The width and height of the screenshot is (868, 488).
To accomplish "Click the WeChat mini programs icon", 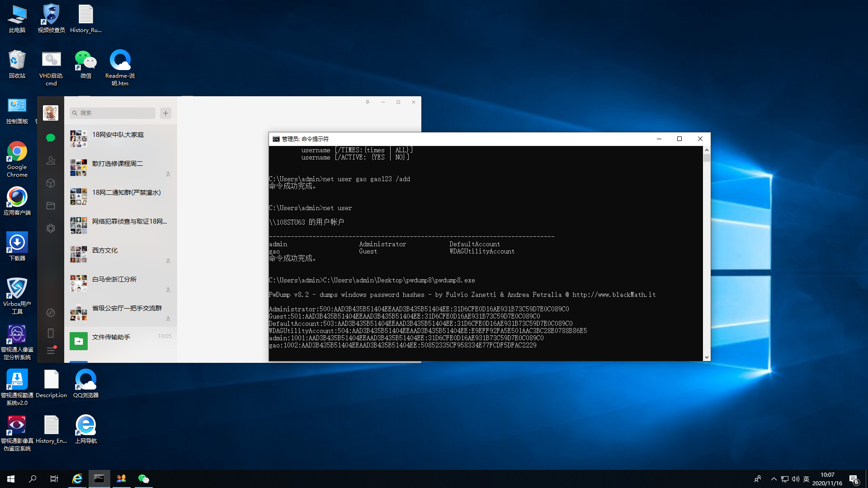I will point(51,313).
